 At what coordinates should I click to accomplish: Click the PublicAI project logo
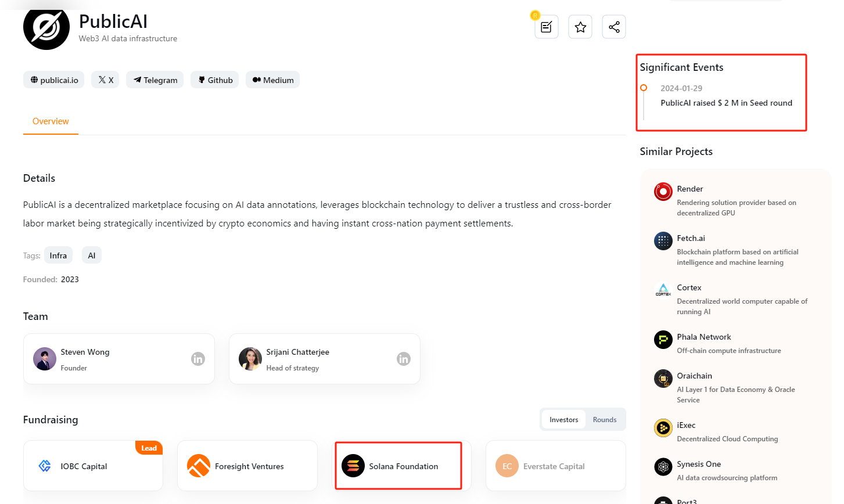coord(46,27)
